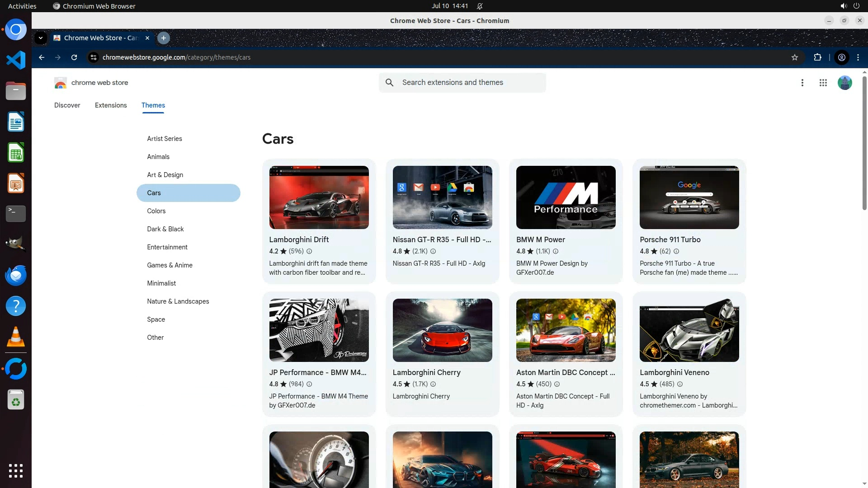
Task: Reload the current page
Action: coord(74,57)
